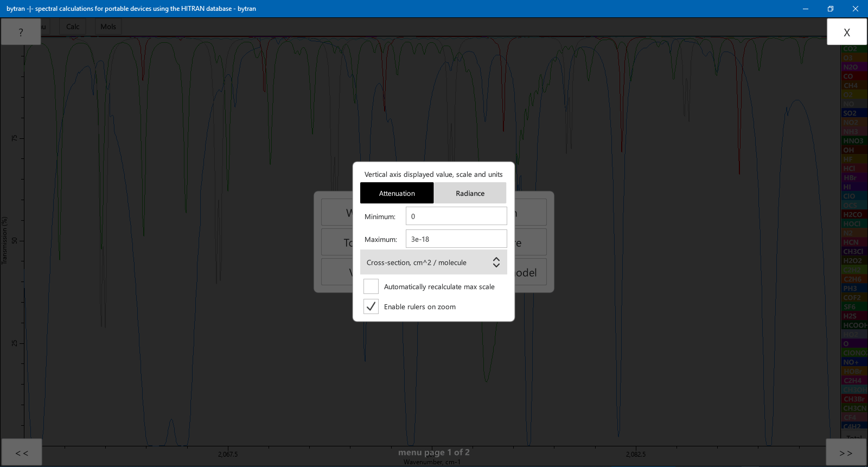Screen dimensions: 868x467
Task: Toggle the SO2 molecule entry
Action: point(854,113)
